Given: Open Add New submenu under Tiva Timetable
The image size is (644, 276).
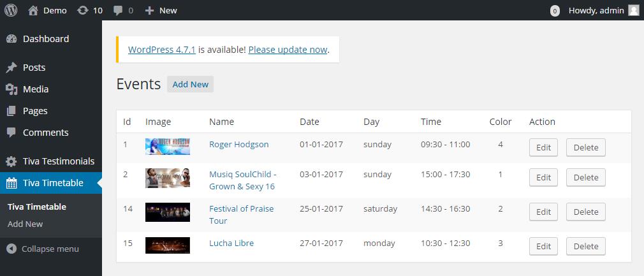Looking at the screenshot, I should coord(25,224).
